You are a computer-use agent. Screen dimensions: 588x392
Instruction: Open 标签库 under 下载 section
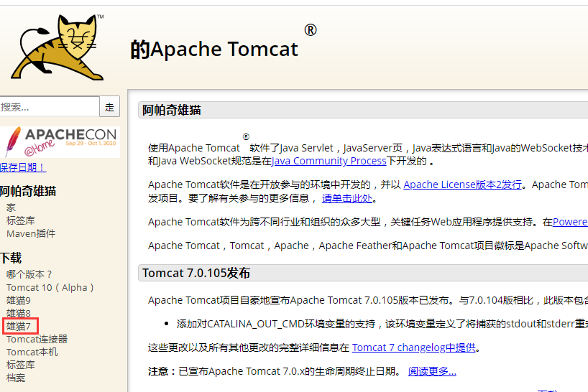(x=21, y=365)
